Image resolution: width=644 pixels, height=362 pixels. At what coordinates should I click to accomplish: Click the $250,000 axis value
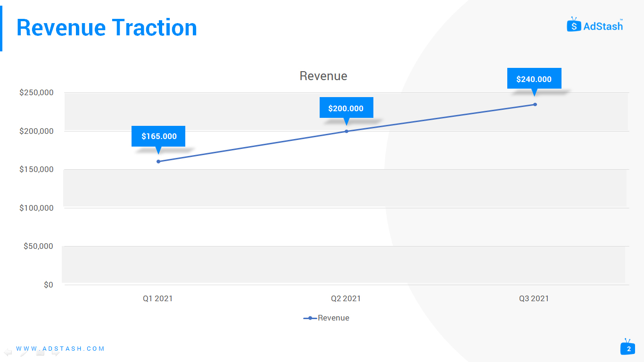(36, 92)
